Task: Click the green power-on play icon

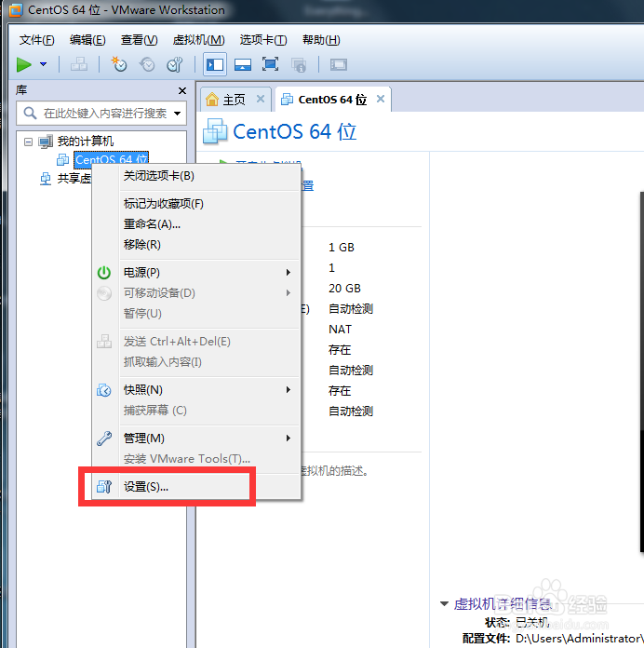Action: (24, 64)
